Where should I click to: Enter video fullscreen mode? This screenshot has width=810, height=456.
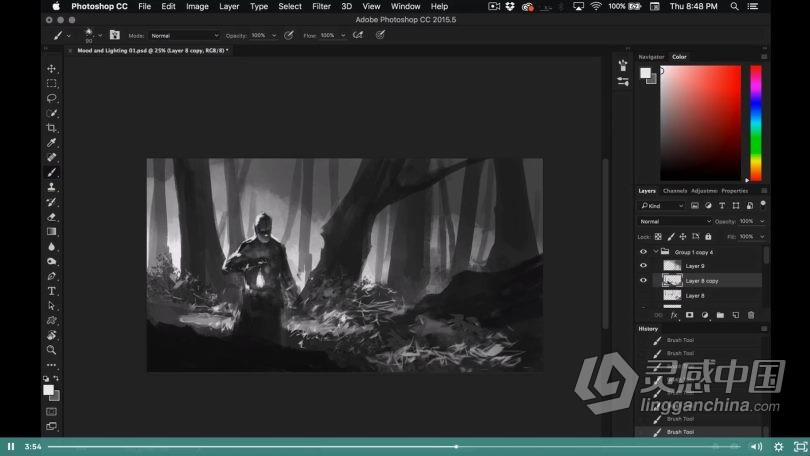click(800, 447)
